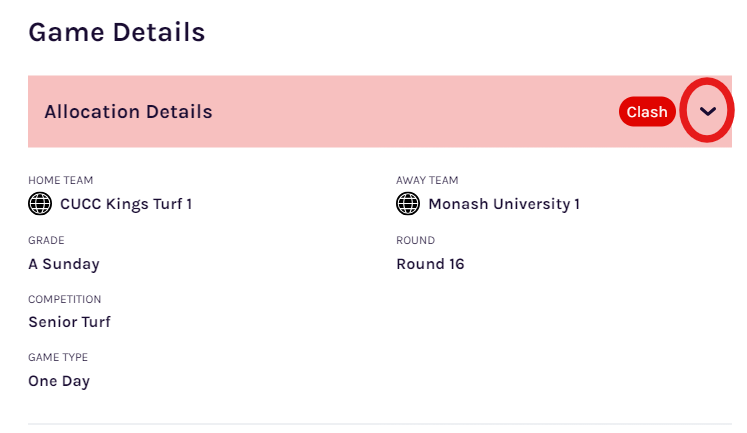Click the Allocation Details header title

click(128, 112)
